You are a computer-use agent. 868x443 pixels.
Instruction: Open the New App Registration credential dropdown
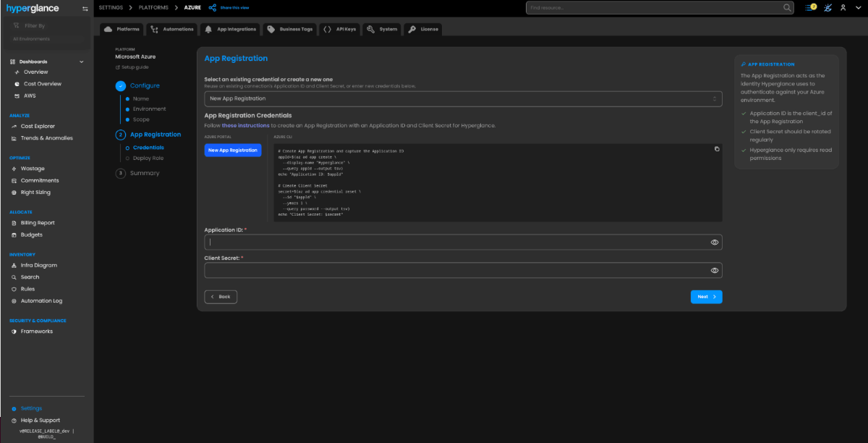(463, 98)
